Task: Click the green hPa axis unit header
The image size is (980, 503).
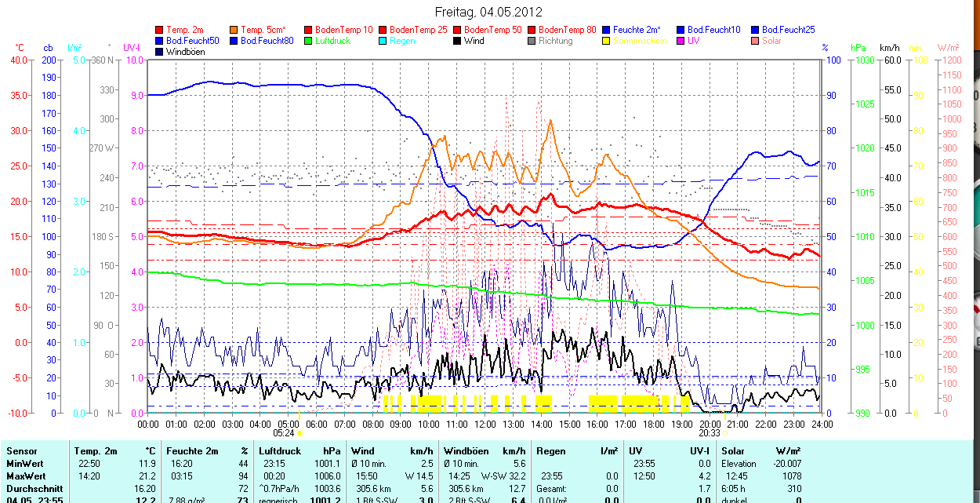Action: pos(858,48)
